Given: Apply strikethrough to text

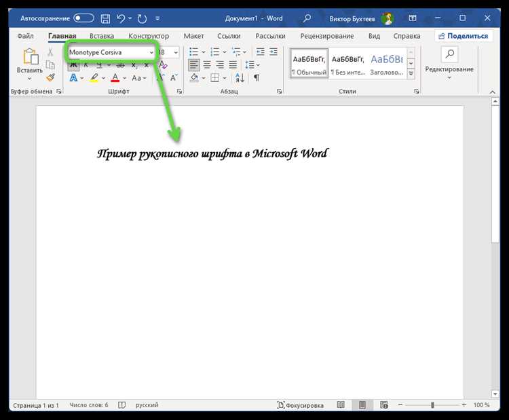Looking at the screenshot, I should (x=120, y=65).
